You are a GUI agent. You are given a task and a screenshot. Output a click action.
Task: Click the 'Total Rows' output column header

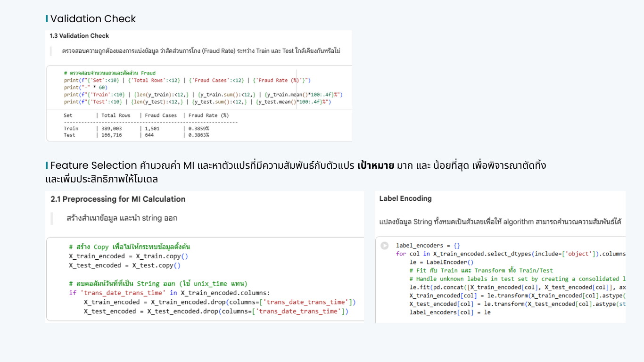(x=116, y=115)
